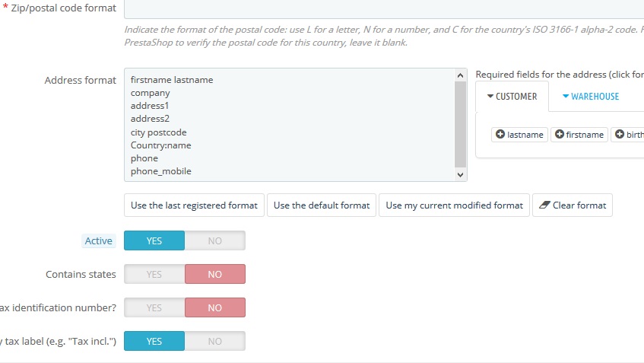The height and width of the screenshot is (363, 644).
Task: Set Active to NO
Action: [215, 240]
